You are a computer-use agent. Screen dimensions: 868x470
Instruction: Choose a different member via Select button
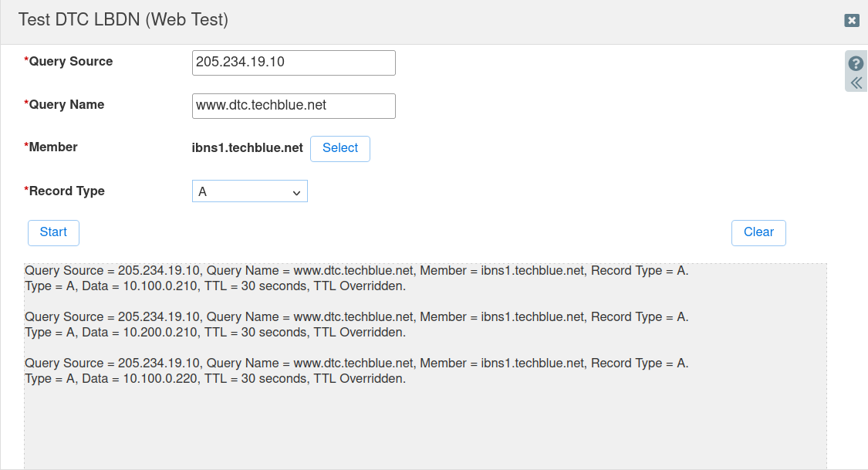tap(339, 148)
